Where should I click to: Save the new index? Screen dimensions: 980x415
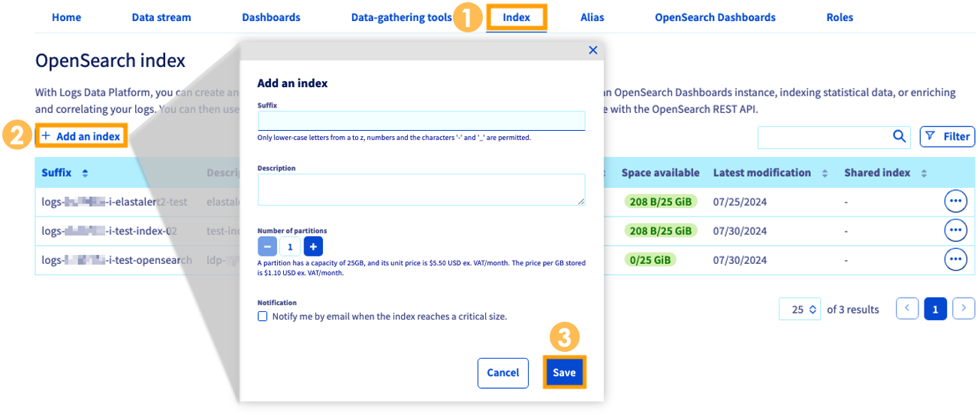click(x=564, y=373)
